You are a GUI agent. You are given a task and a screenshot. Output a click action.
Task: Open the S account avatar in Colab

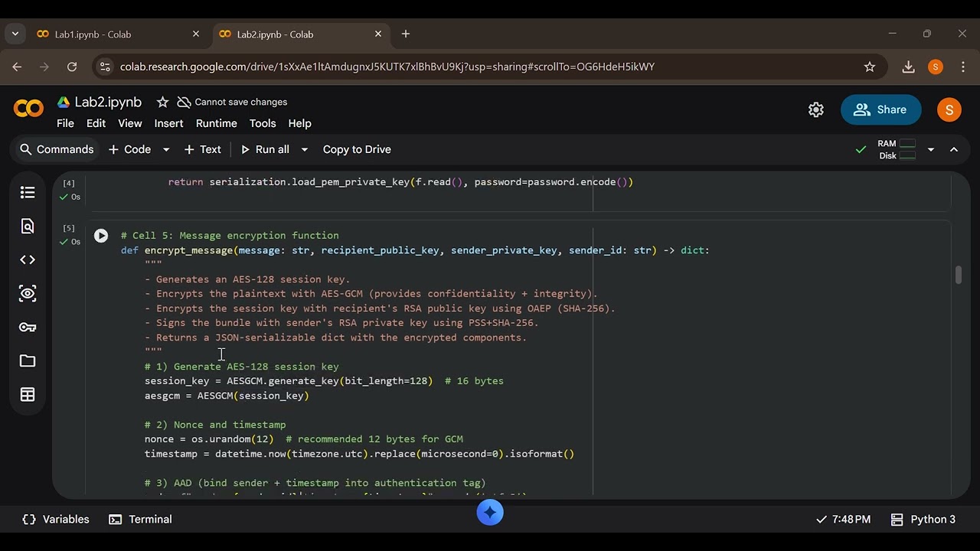(949, 109)
